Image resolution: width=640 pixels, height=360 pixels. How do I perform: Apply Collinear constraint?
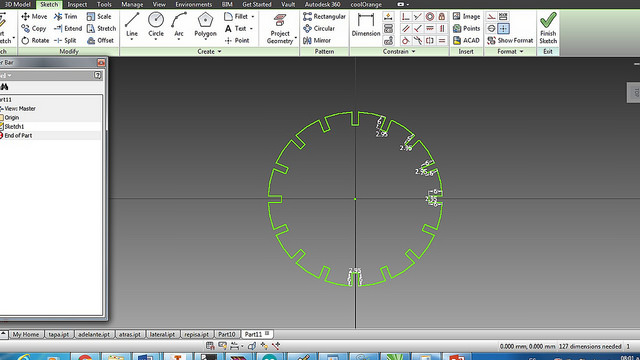[418, 16]
